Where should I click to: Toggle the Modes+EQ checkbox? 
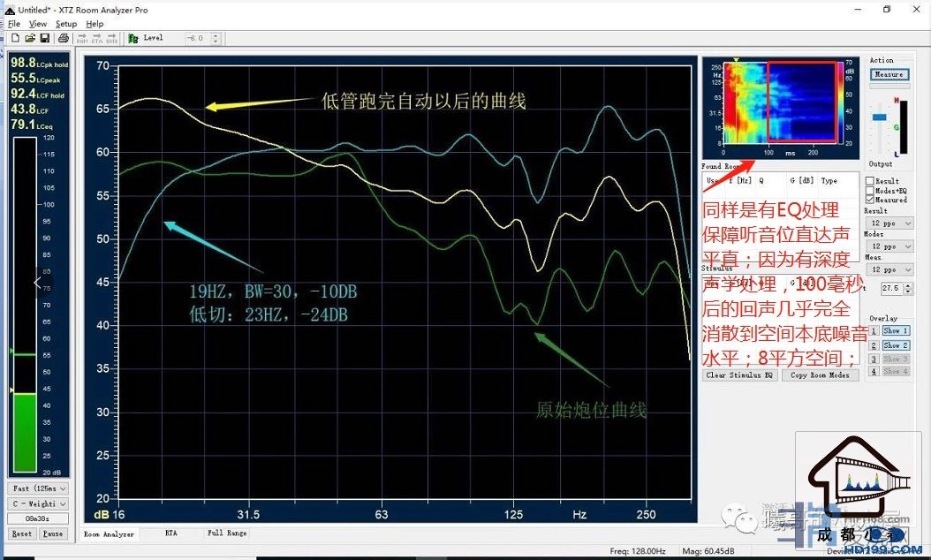tap(870, 191)
